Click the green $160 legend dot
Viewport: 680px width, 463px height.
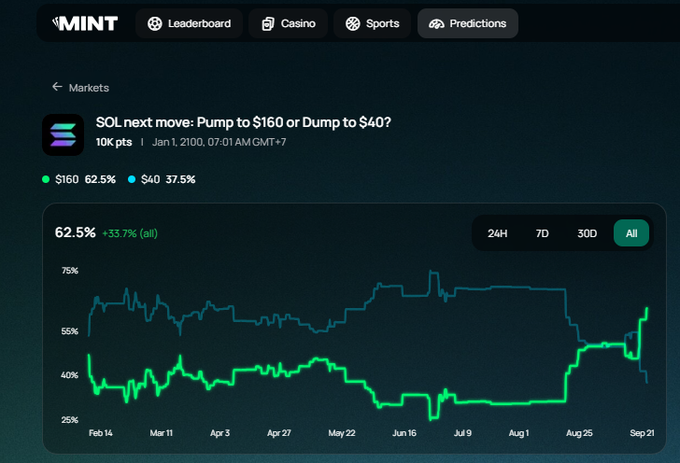(x=46, y=179)
